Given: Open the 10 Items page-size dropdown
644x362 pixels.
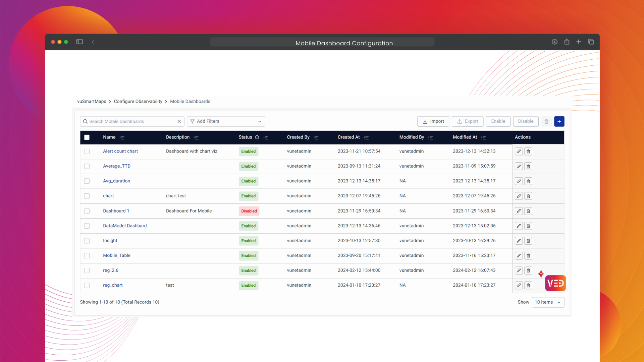Looking at the screenshot, I should click(548, 302).
